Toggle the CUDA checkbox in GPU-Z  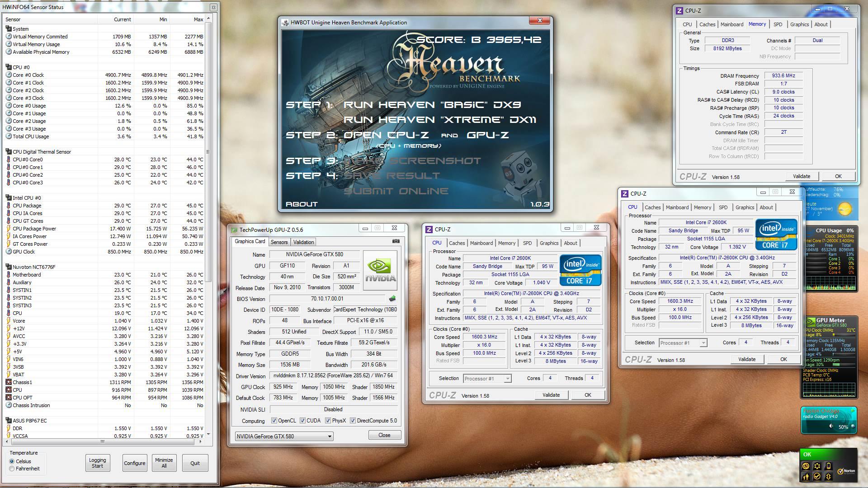[x=302, y=421]
